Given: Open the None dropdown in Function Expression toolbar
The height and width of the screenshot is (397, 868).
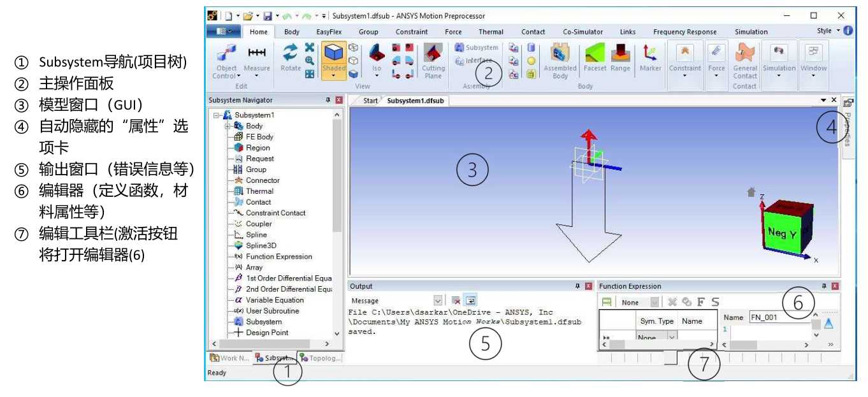Looking at the screenshot, I should [655, 303].
